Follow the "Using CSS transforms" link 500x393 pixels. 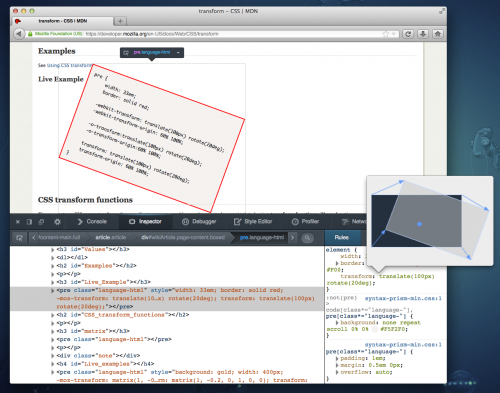pos(69,65)
